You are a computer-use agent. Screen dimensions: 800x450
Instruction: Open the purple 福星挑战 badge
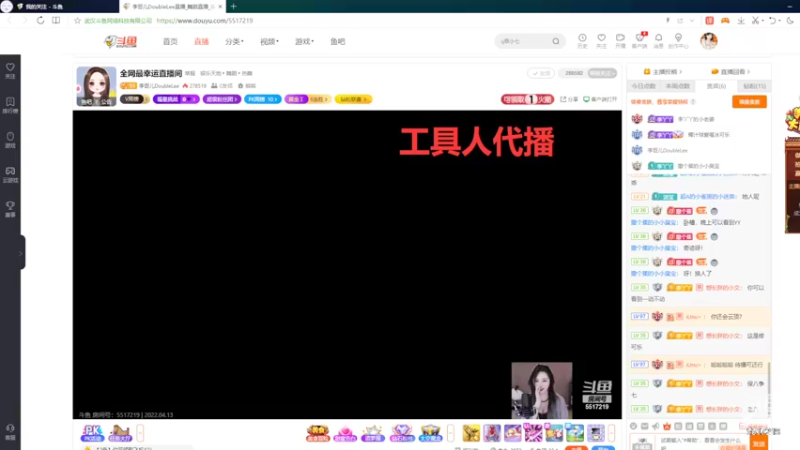tap(176, 99)
